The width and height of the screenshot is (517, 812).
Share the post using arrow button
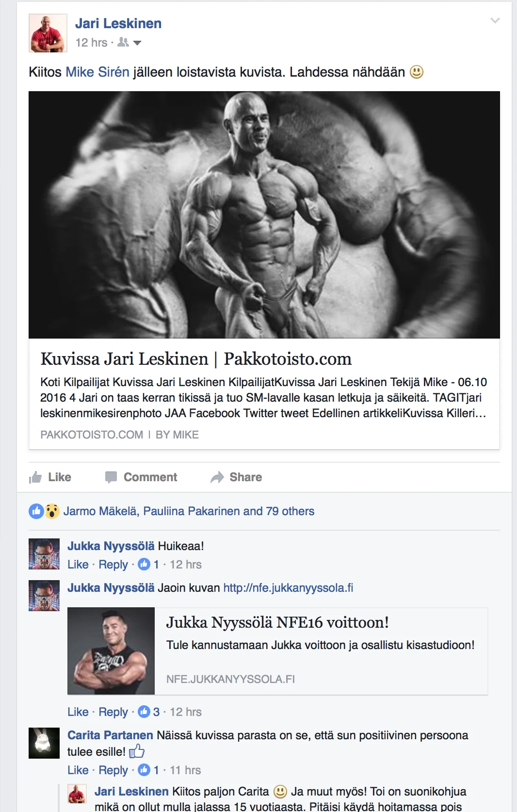(x=236, y=477)
